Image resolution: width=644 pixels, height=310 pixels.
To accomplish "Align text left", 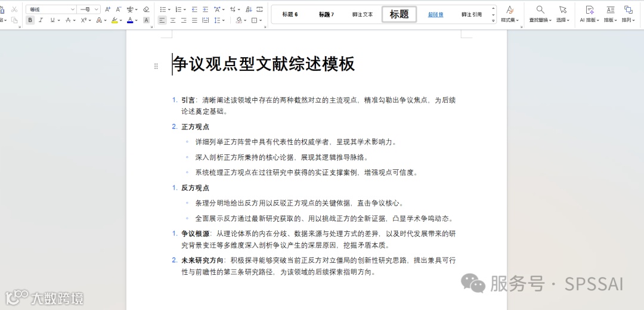I will tap(162, 20).
